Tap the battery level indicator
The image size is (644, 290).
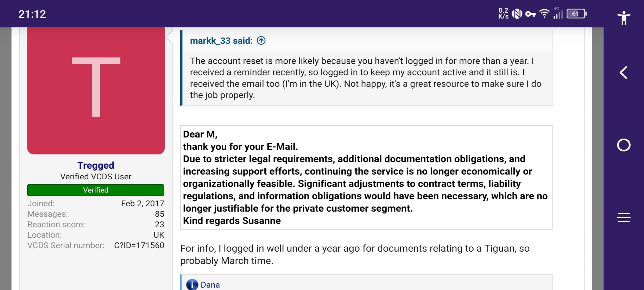click(x=576, y=14)
